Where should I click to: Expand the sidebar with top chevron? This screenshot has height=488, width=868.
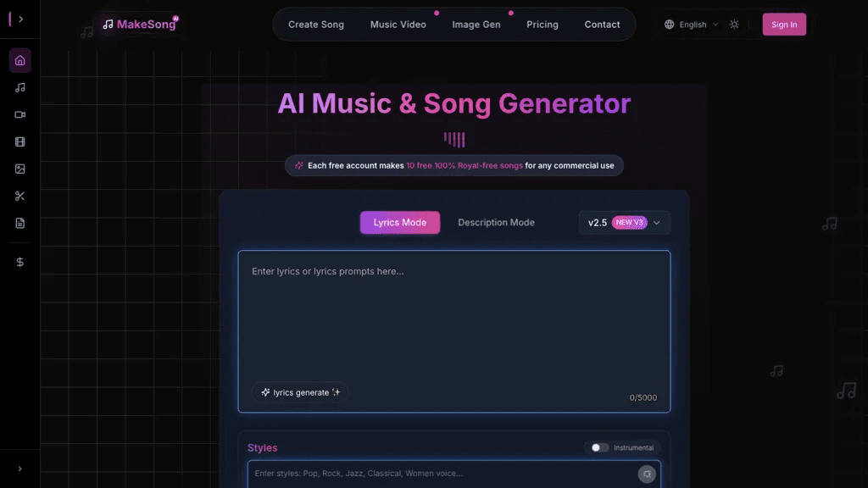pyautogui.click(x=20, y=19)
